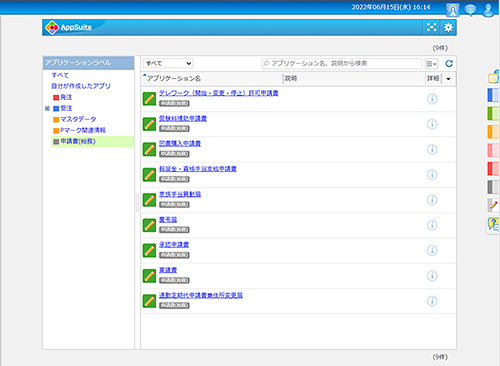Screen dimensions: 500x366
Task: Open the pencil memo icon on right edge
Action: click(493, 205)
